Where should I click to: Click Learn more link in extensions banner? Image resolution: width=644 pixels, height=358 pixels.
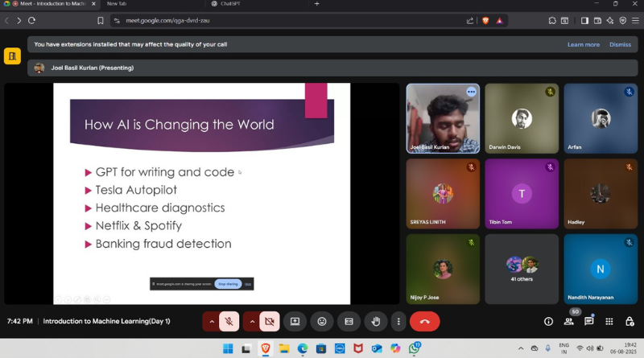(x=583, y=44)
